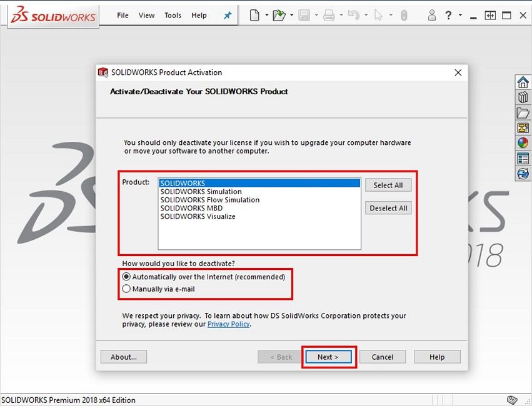The height and width of the screenshot is (406, 532).
Task: Open the Privacy Policy link
Action: coord(228,324)
